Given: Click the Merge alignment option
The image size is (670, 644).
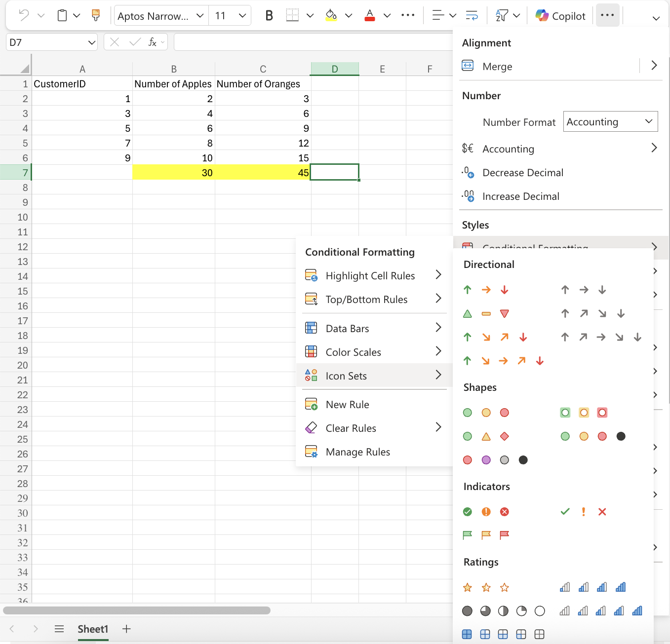Looking at the screenshot, I should click(497, 66).
